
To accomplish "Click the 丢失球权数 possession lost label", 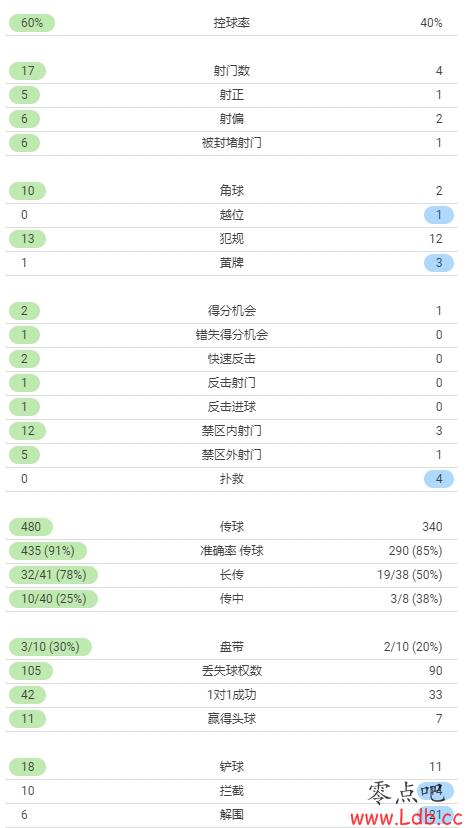I will pos(231,671).
